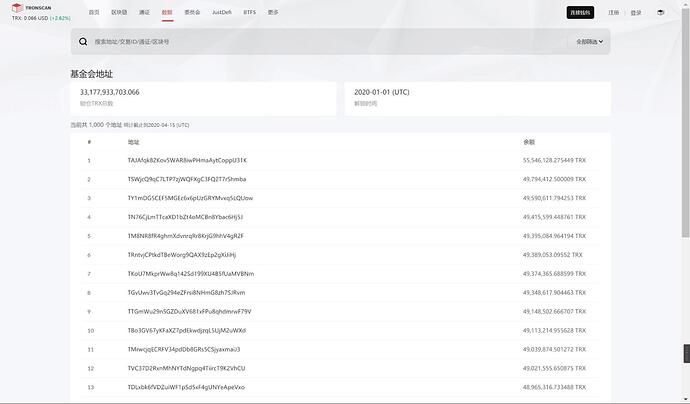Open address starting with TDLxbk6fVDZuiWF1p5d
Viewport: 690px width, 404px height.
186,387
